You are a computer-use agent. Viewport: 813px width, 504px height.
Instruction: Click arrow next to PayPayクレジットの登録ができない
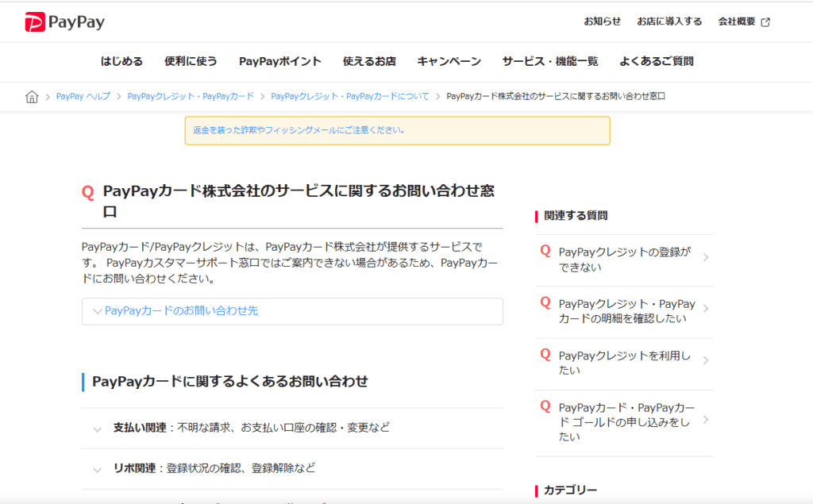[706, 257]
